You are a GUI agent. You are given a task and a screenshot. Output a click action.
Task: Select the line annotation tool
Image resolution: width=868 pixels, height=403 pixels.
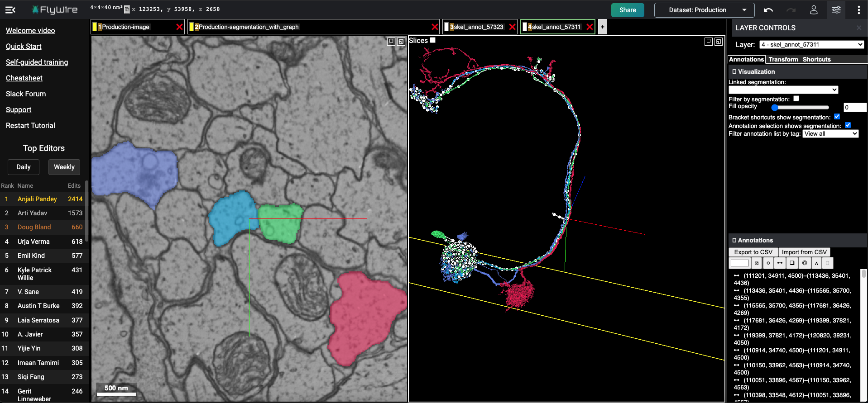tap(780, 263)
